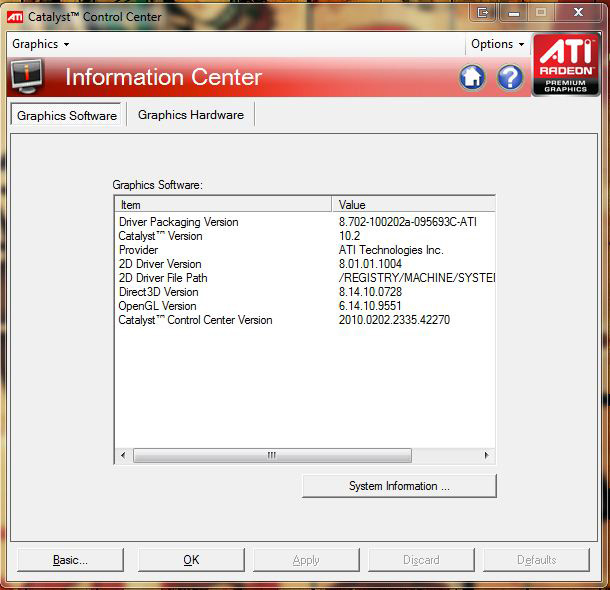
Task: Minimize the Catalyst Control Center window
Action: [x=514, y=13]
